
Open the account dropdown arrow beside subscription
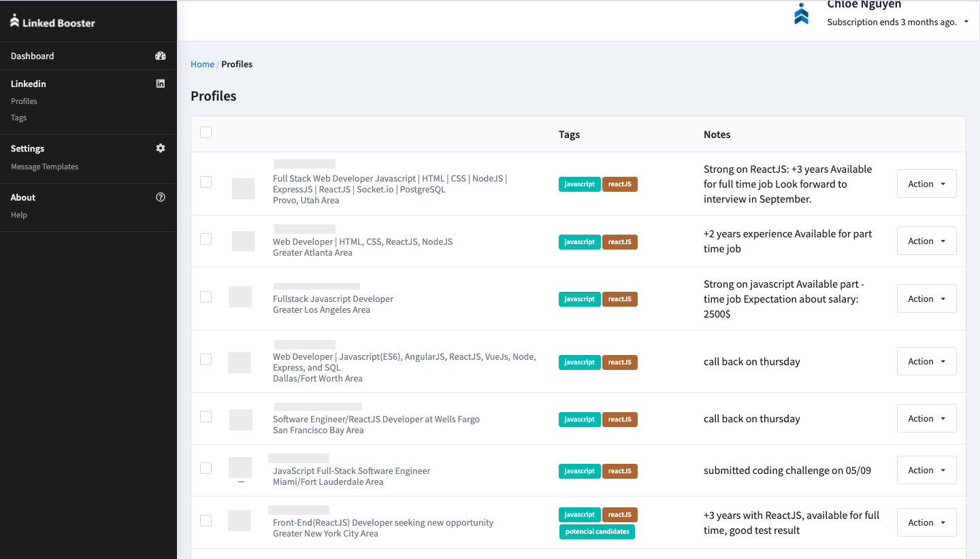click(x=966, y=22)
